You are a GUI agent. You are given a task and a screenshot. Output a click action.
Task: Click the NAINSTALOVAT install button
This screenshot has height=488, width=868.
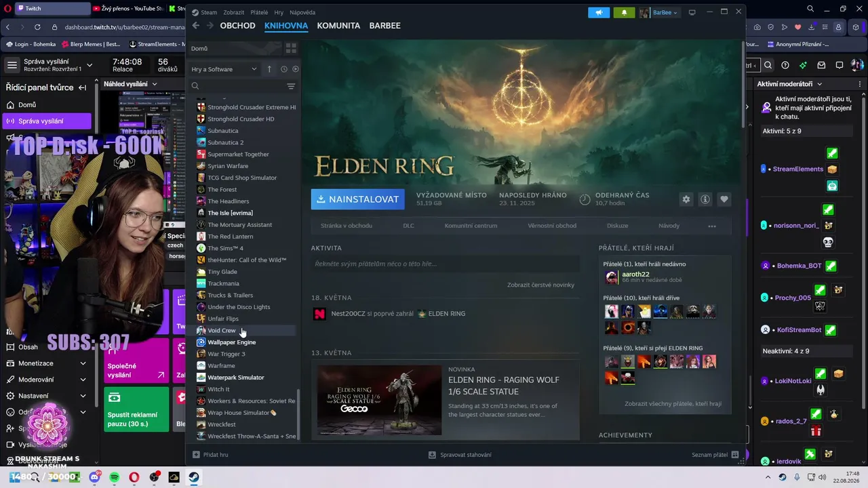click(x=357, y=199)
